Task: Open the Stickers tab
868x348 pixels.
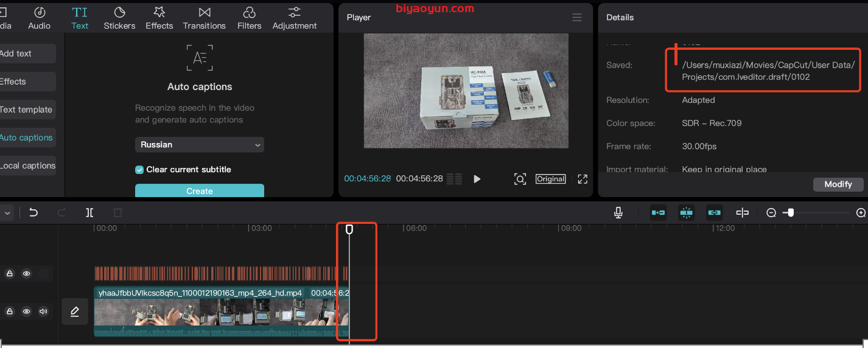Action: (x=119, y=18)
